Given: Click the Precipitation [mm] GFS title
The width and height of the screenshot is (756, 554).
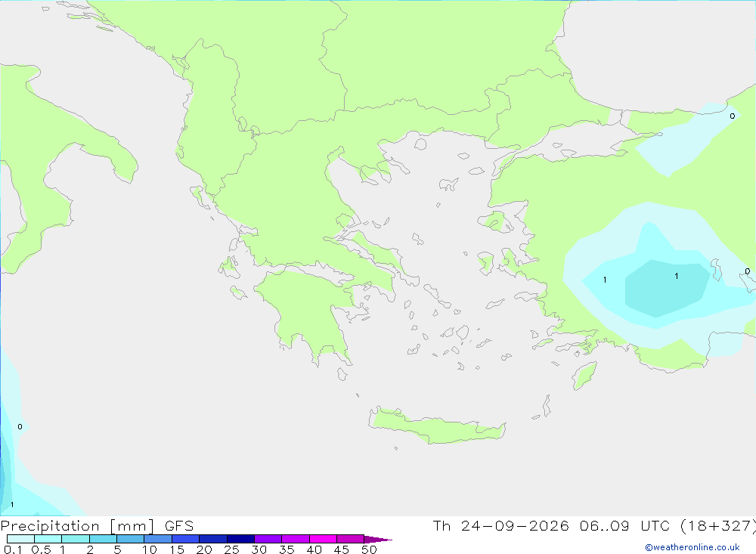Looking at the screenshot, I should pos(97,525).
